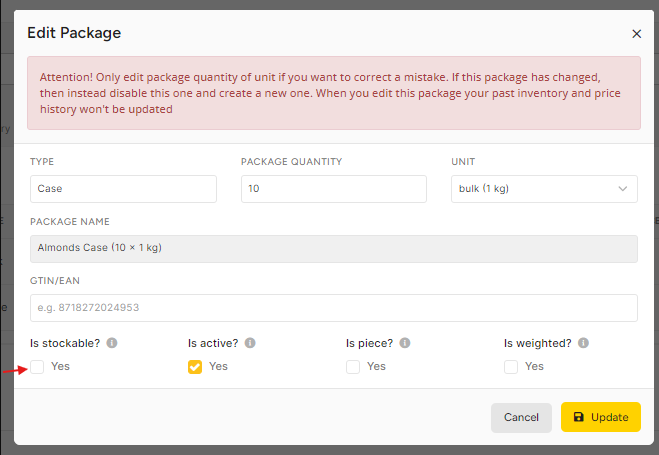Click the Edit Package dialog title
The image size is (659, 455).
click(x=74, y=33)
